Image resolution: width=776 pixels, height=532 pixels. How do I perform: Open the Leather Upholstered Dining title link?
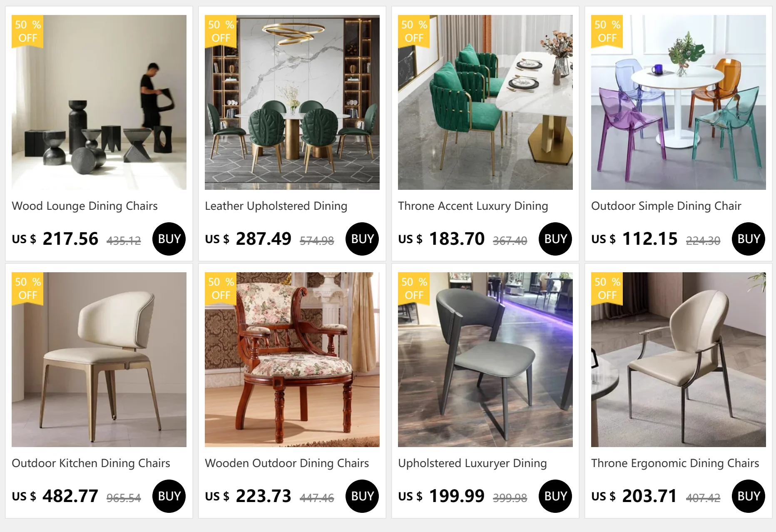(276, 206)
